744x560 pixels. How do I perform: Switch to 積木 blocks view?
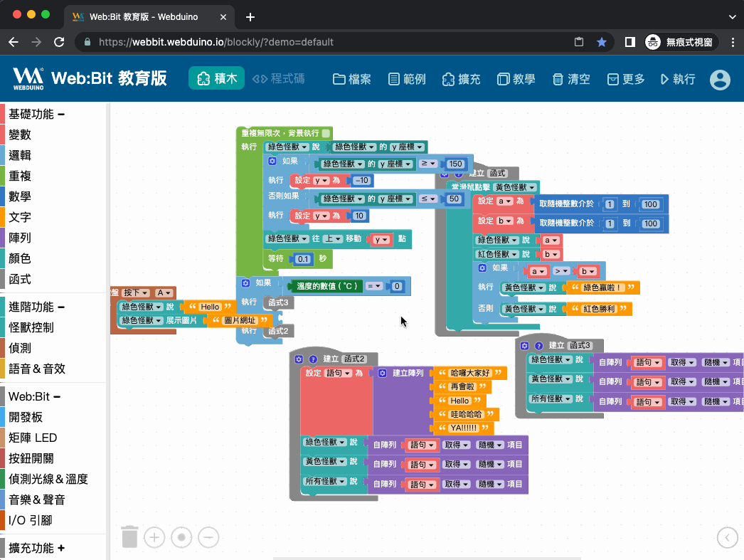(217, 79)
